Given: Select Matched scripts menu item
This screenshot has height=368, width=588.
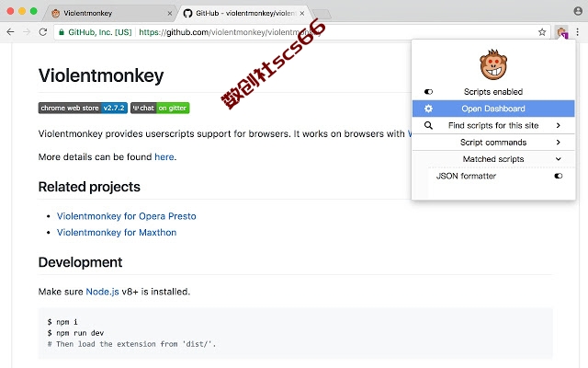Looking at the screenshot, I should 493,159.
